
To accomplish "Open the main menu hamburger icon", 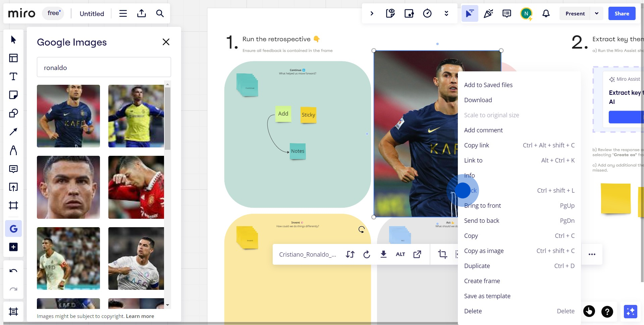I will point(123,13).
